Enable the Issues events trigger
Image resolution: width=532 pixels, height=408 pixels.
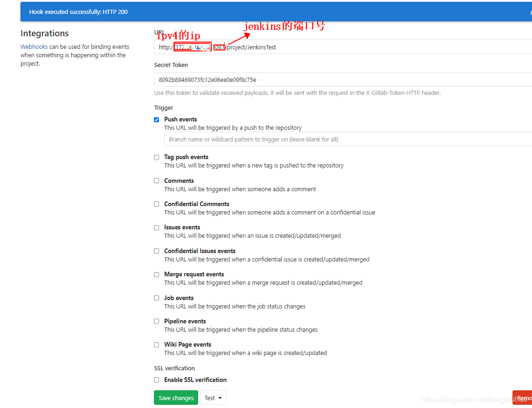click(x=156, y=227)
